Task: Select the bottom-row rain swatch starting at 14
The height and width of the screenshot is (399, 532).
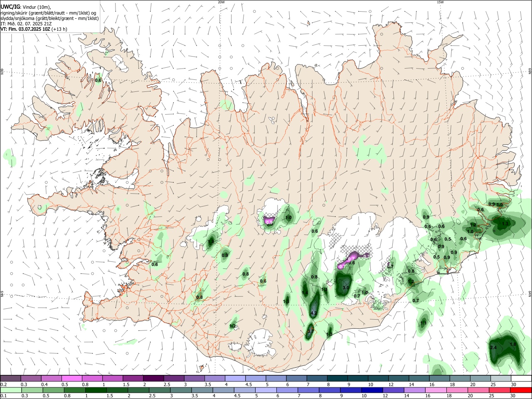Action: [x=415, y=390]
